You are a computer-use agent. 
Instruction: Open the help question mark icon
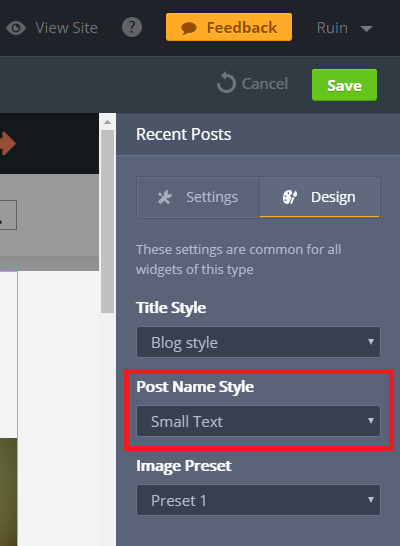tap(132, 27)
